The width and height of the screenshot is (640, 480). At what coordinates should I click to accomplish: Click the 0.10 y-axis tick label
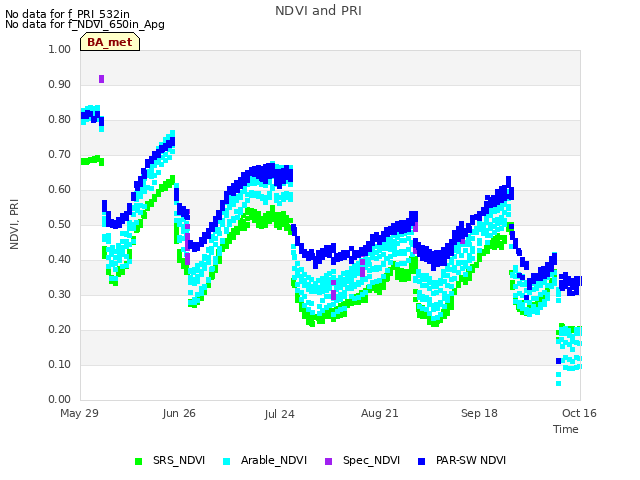[x=60, y=364]
